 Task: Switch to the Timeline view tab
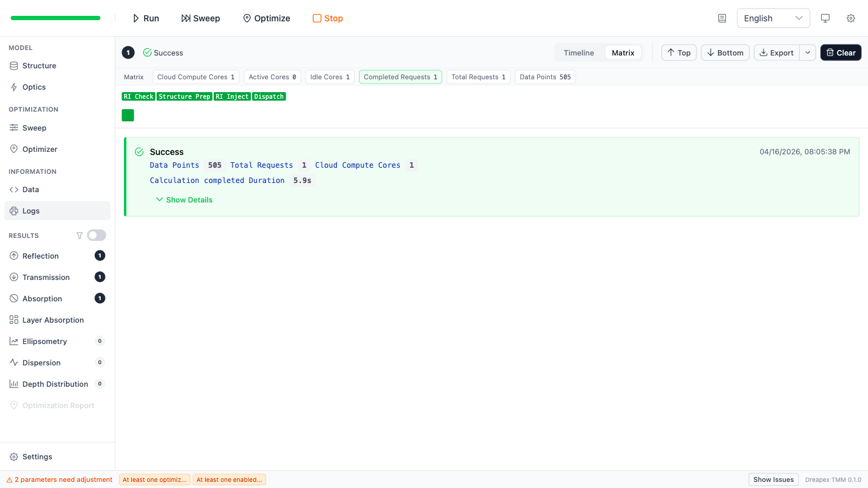pos(578,53)
